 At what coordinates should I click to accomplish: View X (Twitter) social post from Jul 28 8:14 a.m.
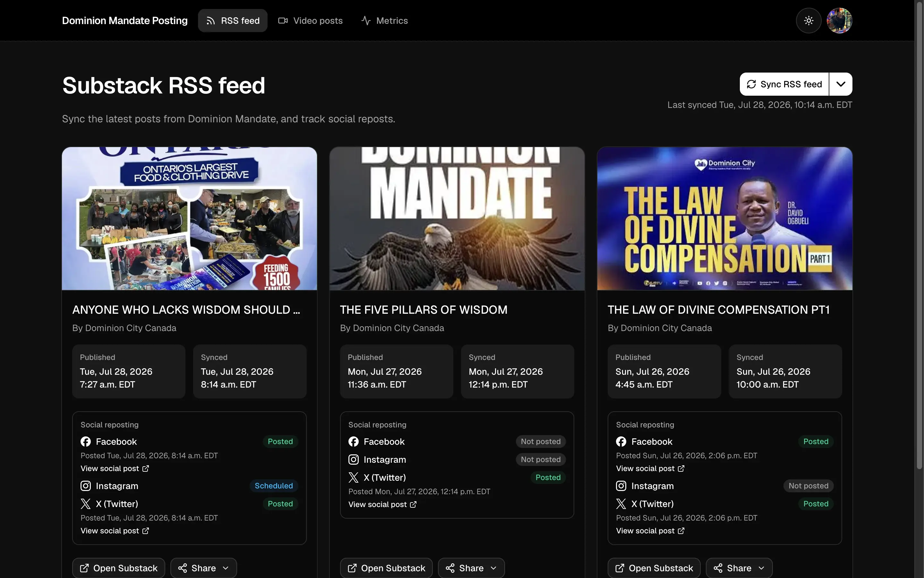115,530
